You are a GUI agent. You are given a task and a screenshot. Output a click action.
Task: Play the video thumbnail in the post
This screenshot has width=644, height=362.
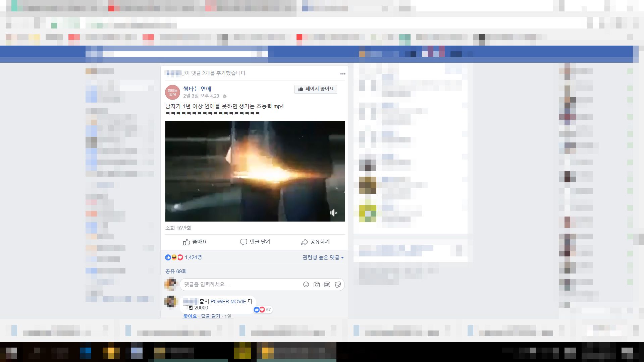pos(255,171)
